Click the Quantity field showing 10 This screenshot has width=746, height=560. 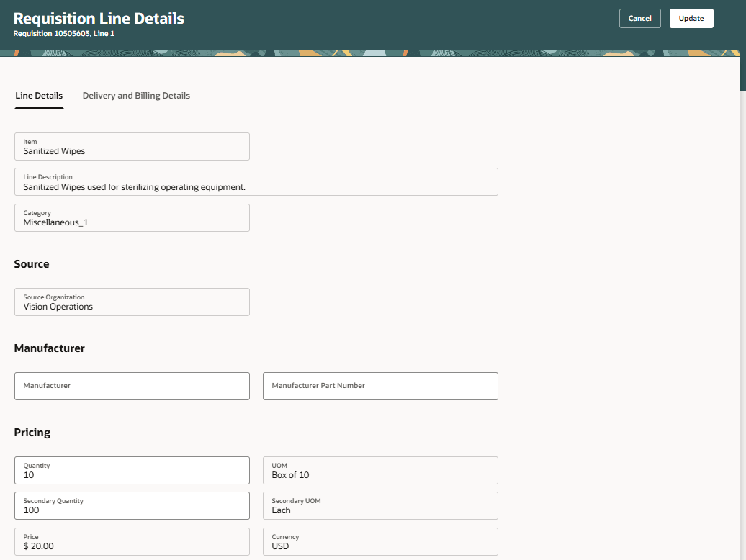tap(132, 470)
